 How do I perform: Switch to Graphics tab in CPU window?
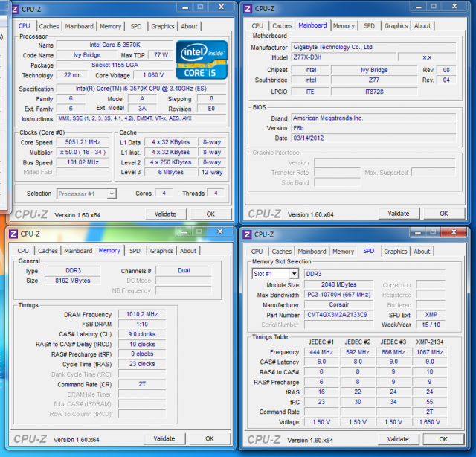(163, 26)
